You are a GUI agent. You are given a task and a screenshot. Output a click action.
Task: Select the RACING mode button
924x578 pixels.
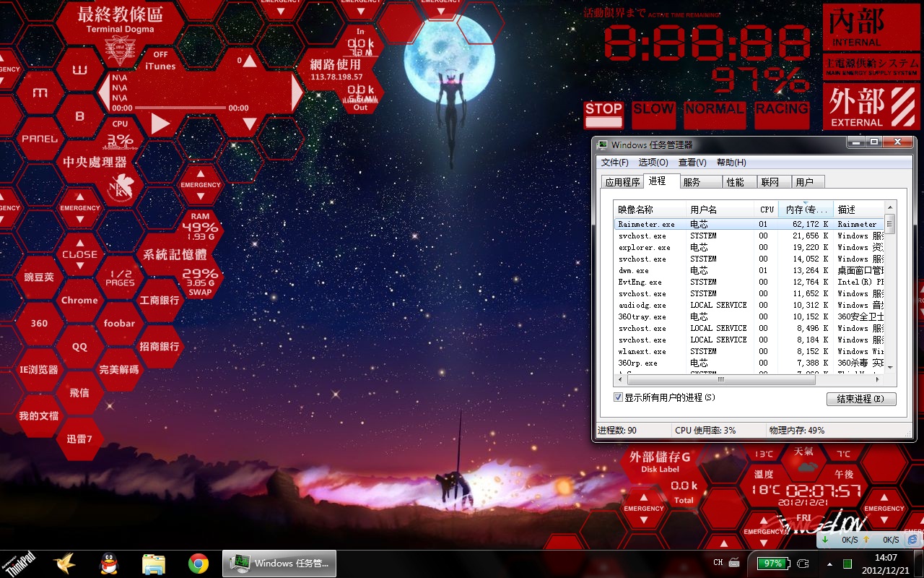coord(782,116)
